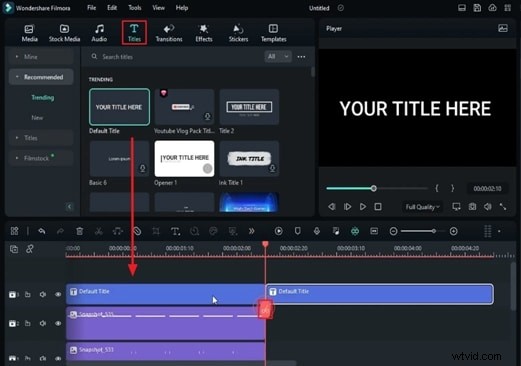Viewport: 521px width, 366px height.
Task: Open the text edit tool
Action: (175, 231)
